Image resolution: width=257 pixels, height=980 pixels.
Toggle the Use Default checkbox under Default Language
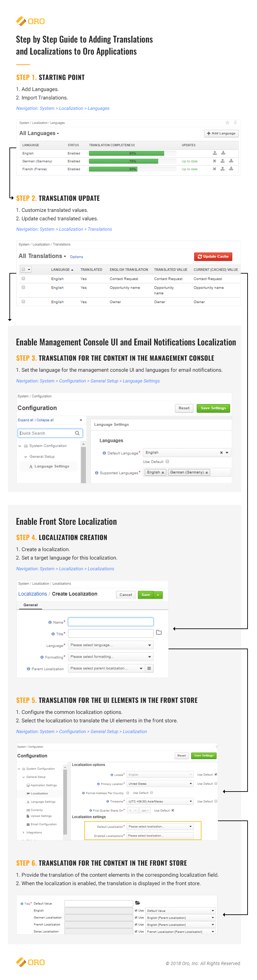pos(167,461)
